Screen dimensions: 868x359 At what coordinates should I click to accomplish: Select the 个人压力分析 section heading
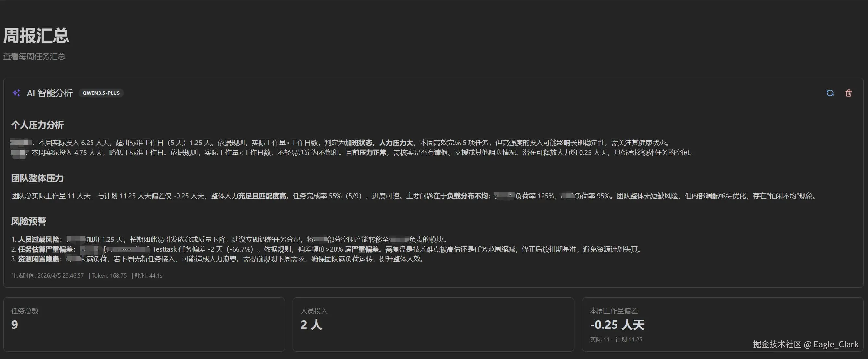[37, 125]
